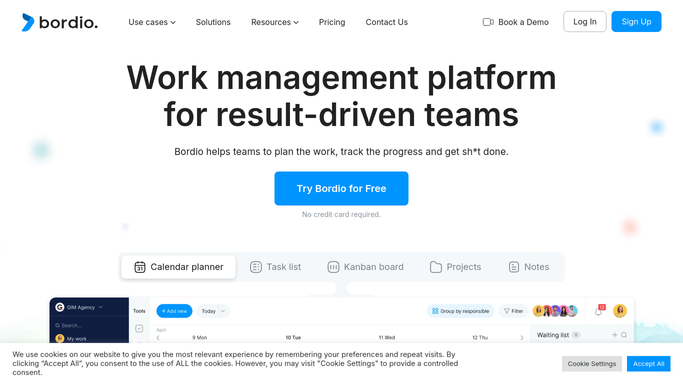The height and width of the screenshot is (384, 683).
Task: Click the team member avatars group
Action: (x=555, y=311)
